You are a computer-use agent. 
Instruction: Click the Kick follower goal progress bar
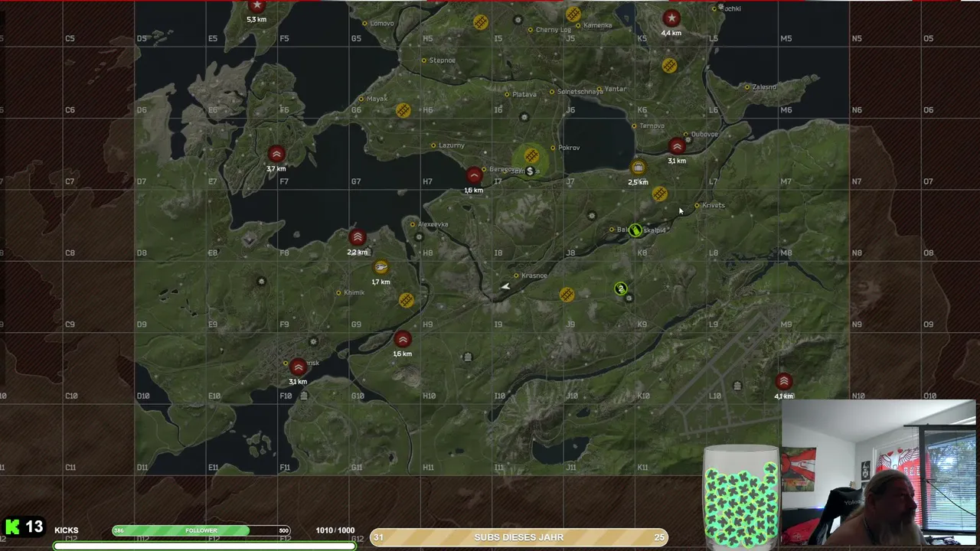tap(201, 530)
